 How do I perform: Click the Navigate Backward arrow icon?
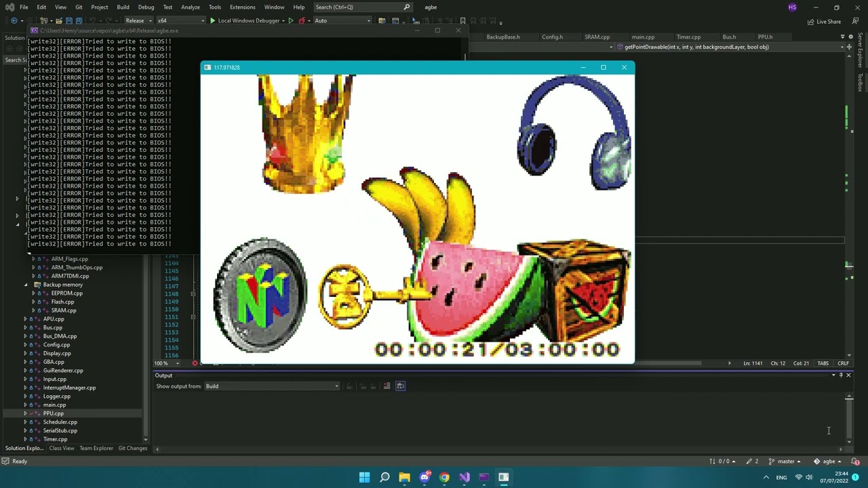click(x=14, y=20)
